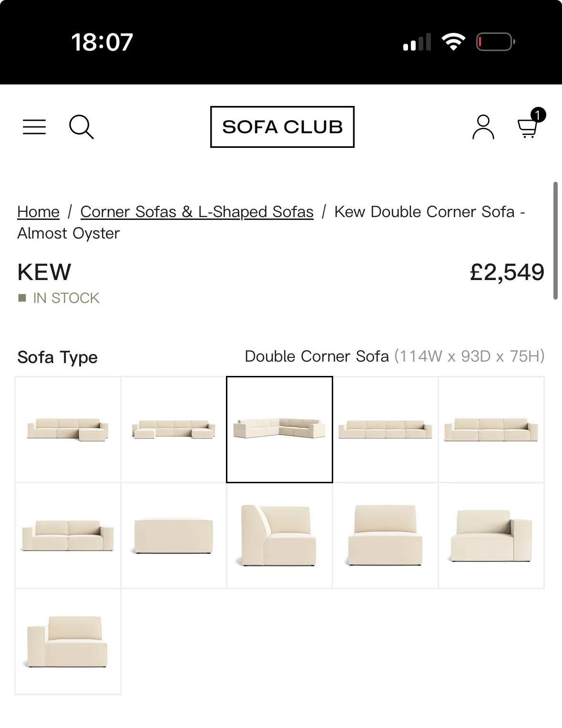Open the user account icon

(x=483, y=127)
